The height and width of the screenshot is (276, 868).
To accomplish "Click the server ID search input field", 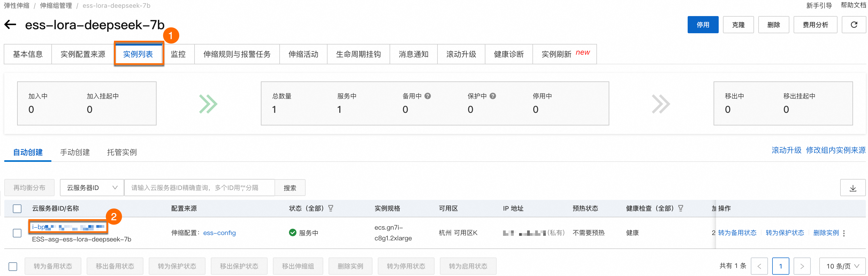I will point(199,188).
